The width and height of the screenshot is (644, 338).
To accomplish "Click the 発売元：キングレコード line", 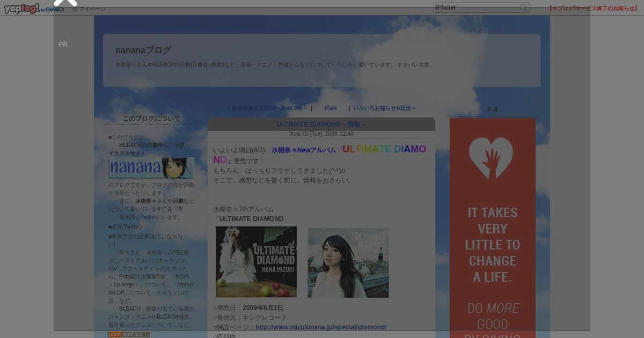I will pyautogui.click(x=250, y=318).
